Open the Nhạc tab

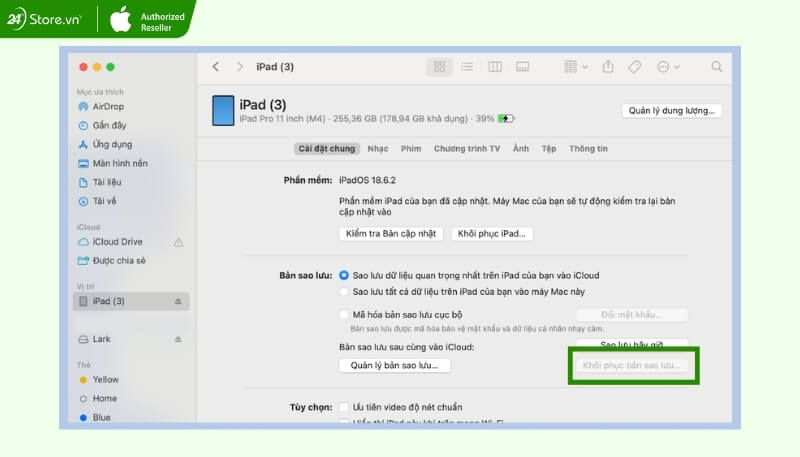[378, 148]
